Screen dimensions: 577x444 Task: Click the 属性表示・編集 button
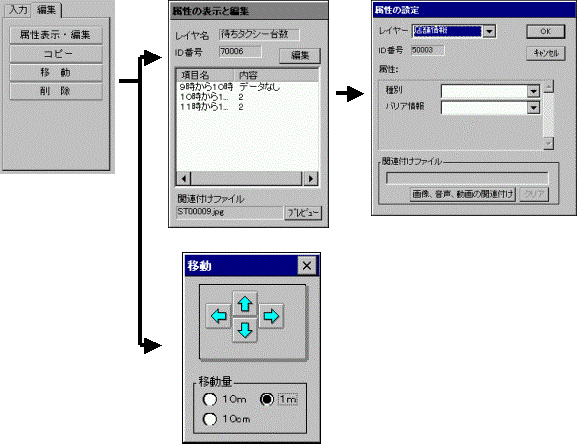coord(56,35)
